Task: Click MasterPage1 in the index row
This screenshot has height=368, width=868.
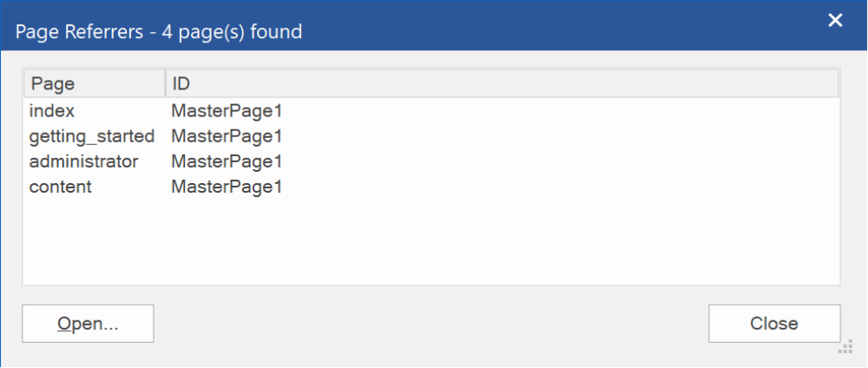Action: point(227,111)
